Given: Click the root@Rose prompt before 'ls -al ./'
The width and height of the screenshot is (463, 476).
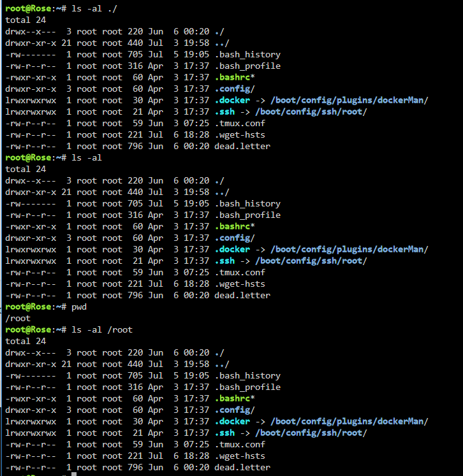Looking at the screenshot, I should pos(36,8).
